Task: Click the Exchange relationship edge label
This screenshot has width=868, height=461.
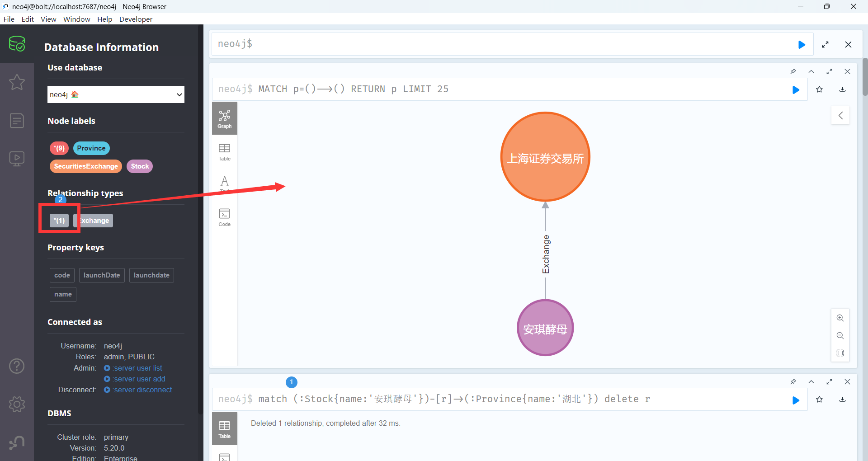Action: pos(546,254)
